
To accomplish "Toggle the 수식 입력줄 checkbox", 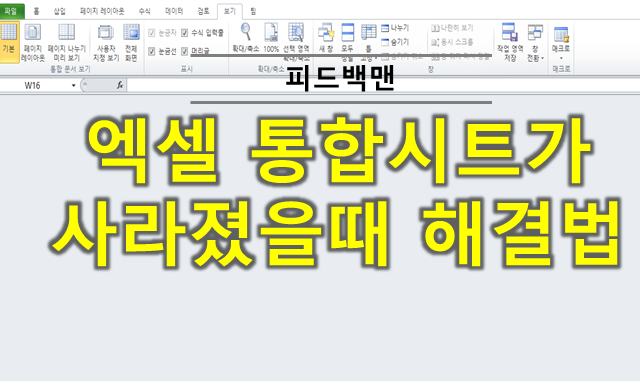I will pyautogui.click(x=184, y=33).
